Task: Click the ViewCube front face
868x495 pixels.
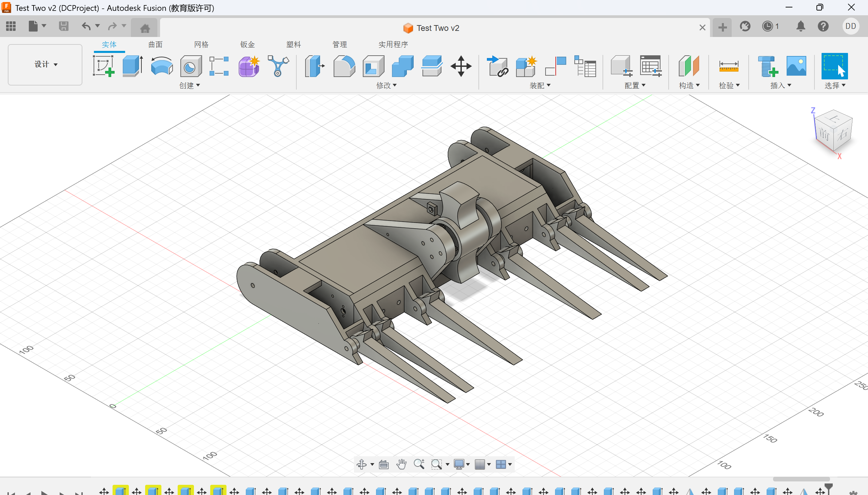Action: pos(824,134)
